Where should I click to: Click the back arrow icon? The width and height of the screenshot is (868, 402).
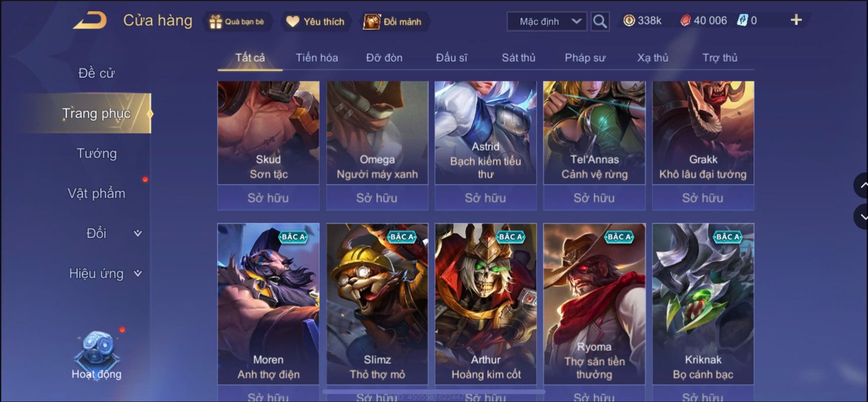(x=90, y=21)
